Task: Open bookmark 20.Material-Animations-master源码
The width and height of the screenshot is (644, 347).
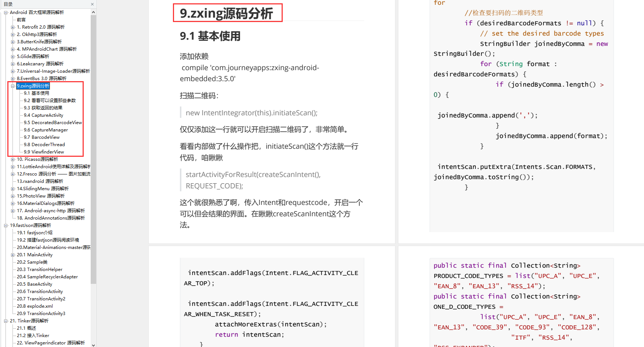Action: (54, 247)
